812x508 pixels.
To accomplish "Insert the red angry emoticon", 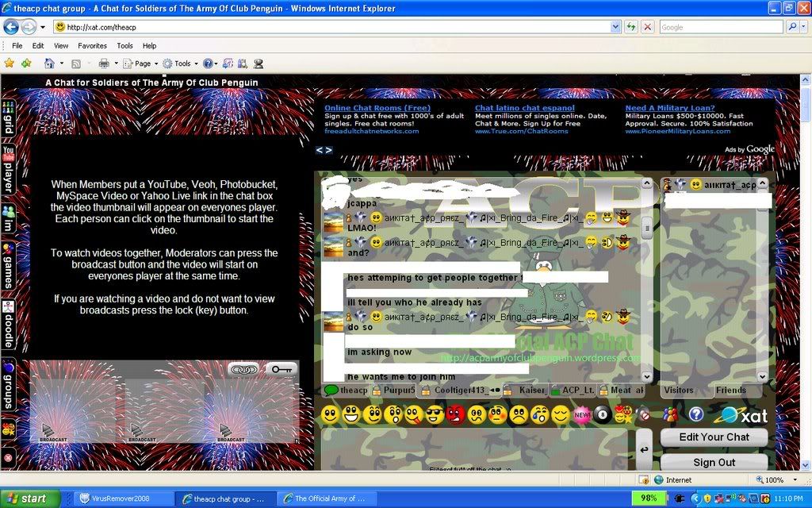I will point(456,414).
